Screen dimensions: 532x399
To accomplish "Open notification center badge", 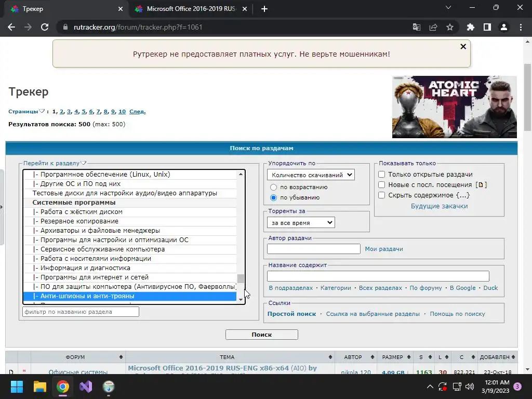I will coord(517,387).
